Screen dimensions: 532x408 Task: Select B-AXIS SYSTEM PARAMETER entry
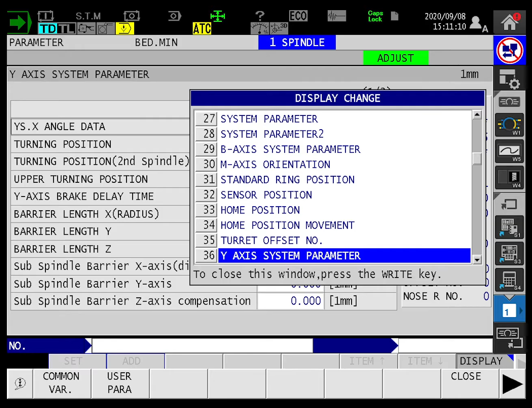[290, 150]
